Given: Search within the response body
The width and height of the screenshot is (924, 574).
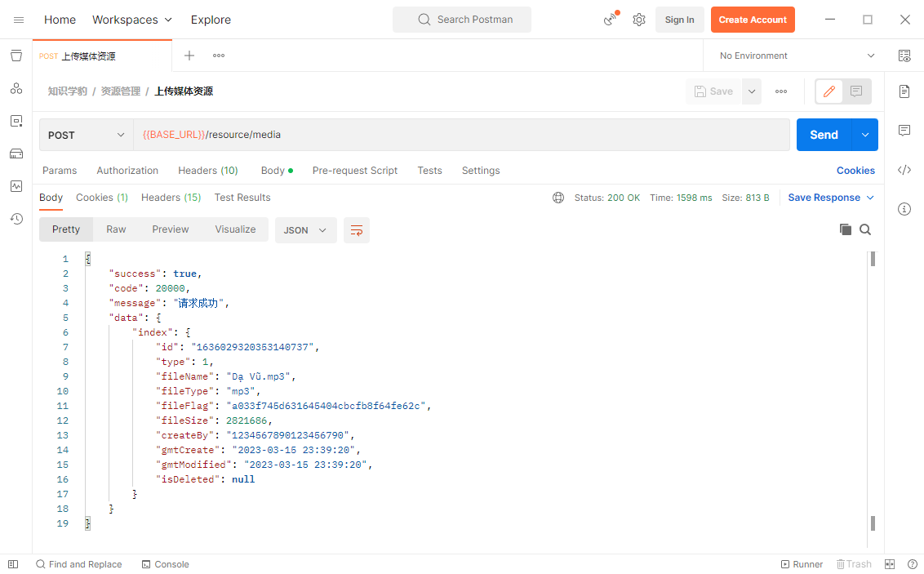Looking at the screenshot, I should click(x=865, y=229).
